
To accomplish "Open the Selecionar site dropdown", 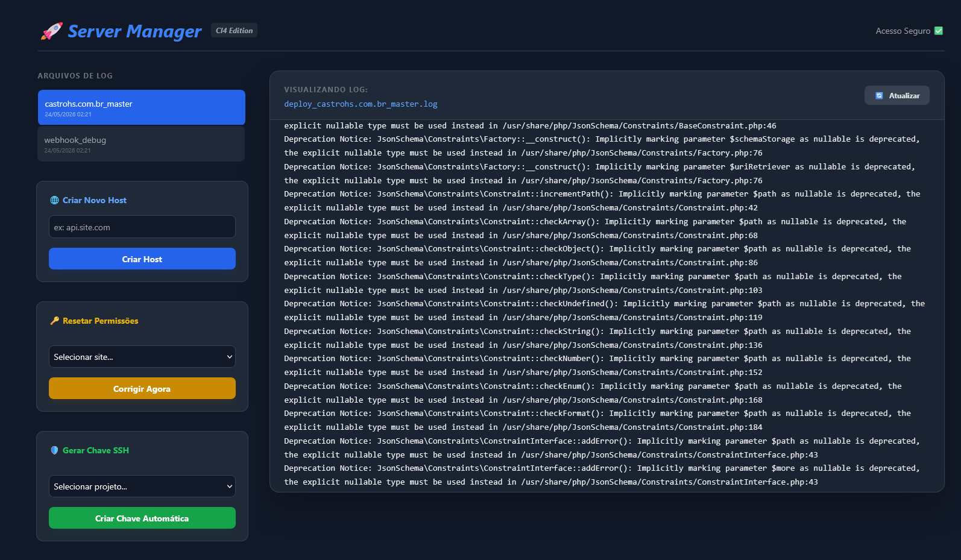I will 142,357.
